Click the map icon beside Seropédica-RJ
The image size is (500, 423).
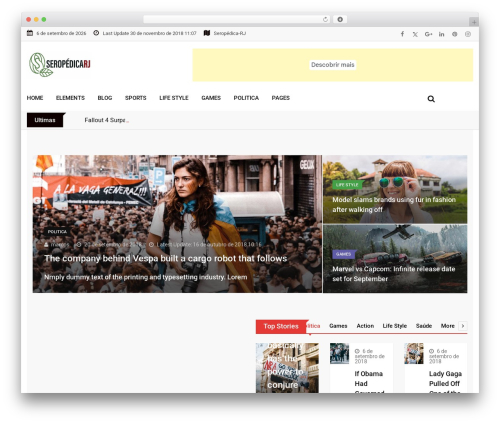pyautogui.click(x=207, y=33)
